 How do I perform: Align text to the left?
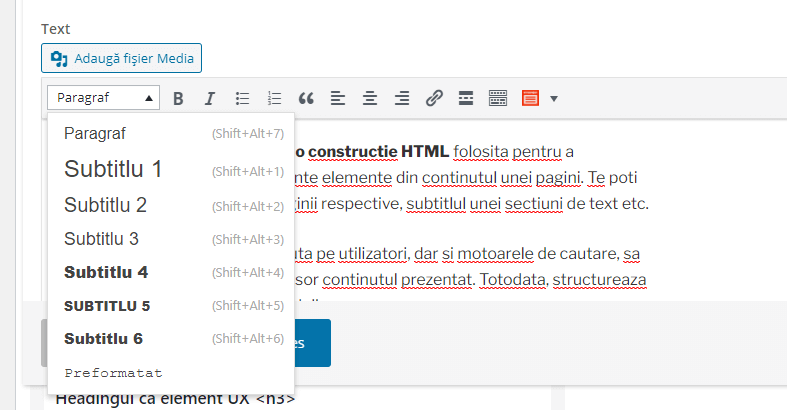[338, 98]
